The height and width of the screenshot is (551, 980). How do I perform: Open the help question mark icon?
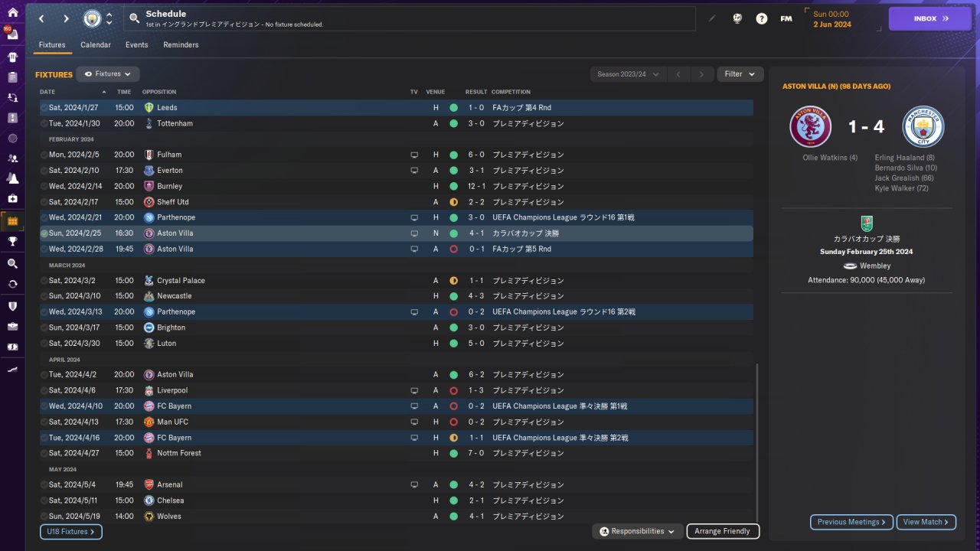click(761, 18)
